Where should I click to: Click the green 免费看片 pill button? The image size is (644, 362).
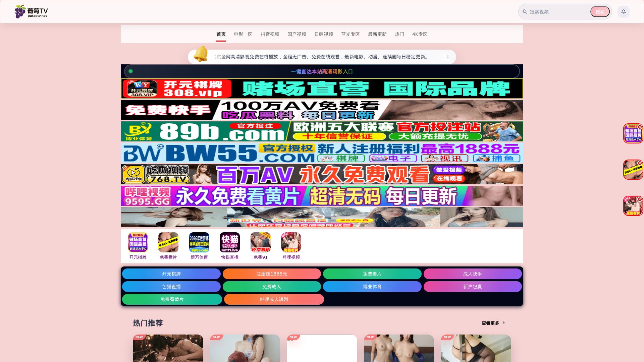[372, 274]
